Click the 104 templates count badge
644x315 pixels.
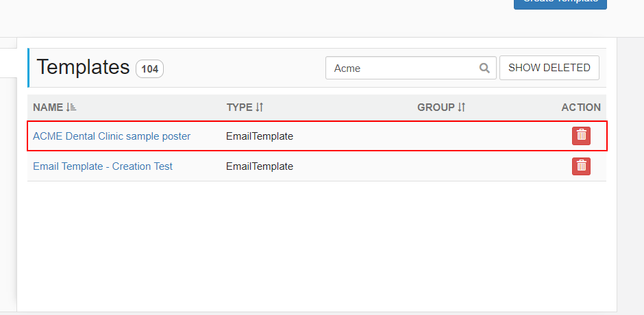coord(150,69)
